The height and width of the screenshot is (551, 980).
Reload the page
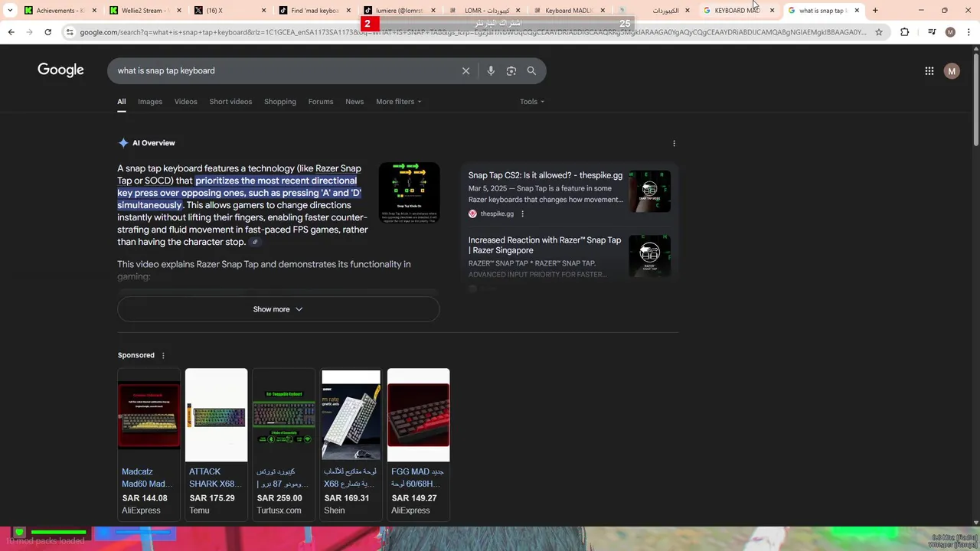[47, 32]
